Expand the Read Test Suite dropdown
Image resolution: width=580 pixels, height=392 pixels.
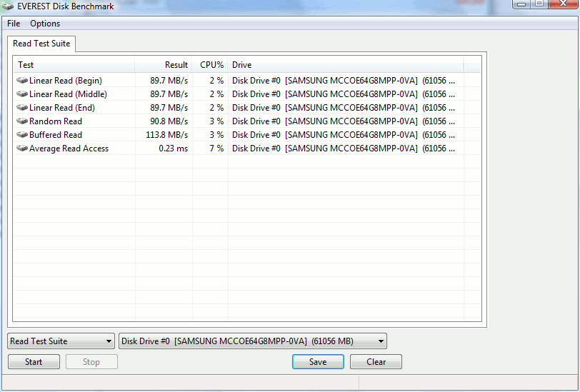pos(61,341)
